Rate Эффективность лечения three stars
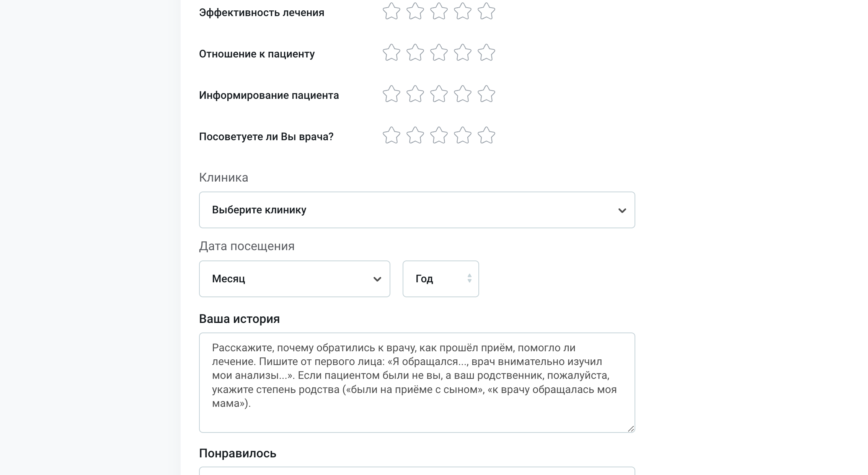 tap(439, 11)
